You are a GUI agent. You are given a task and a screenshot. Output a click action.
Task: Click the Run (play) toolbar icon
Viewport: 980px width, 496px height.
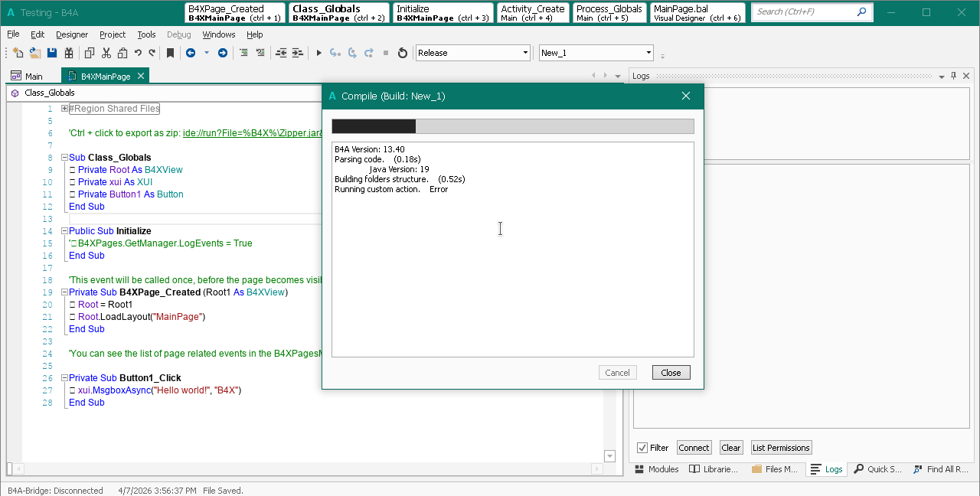319,53
